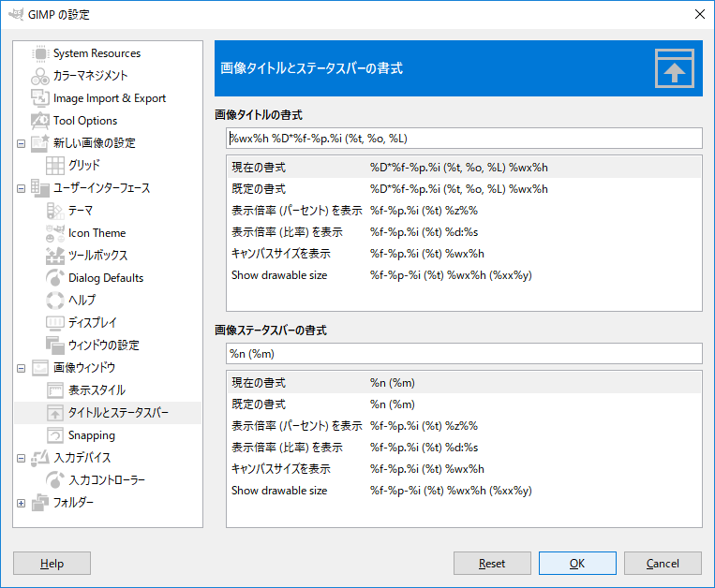
Task: Open the System Resources page
Action: pos(97,53)
